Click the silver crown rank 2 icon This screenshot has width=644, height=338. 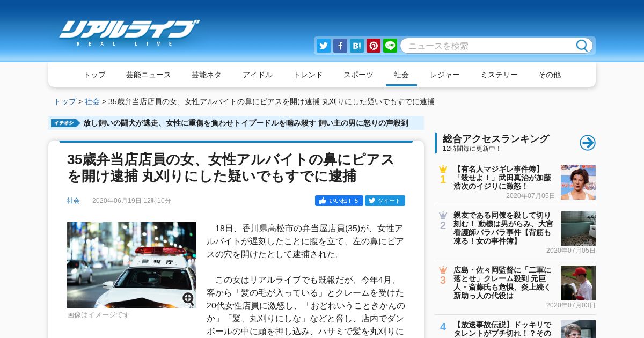tap(443, 215)
